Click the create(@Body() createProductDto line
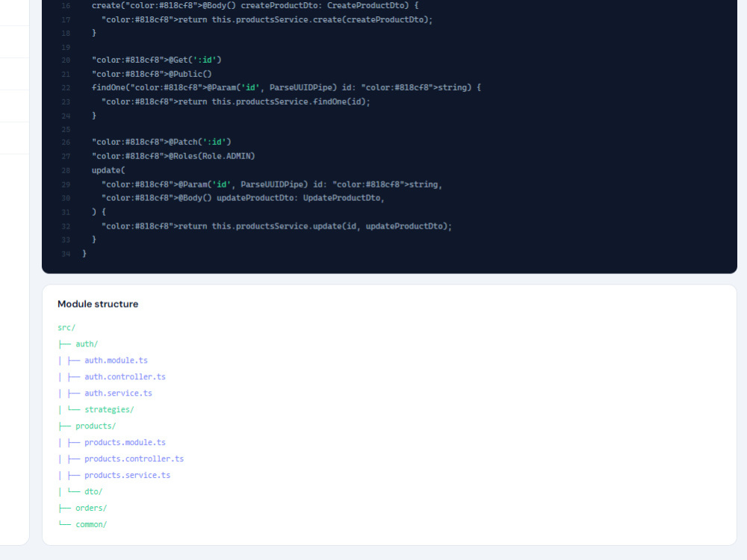The image size is (747, 560). point(255,6)
